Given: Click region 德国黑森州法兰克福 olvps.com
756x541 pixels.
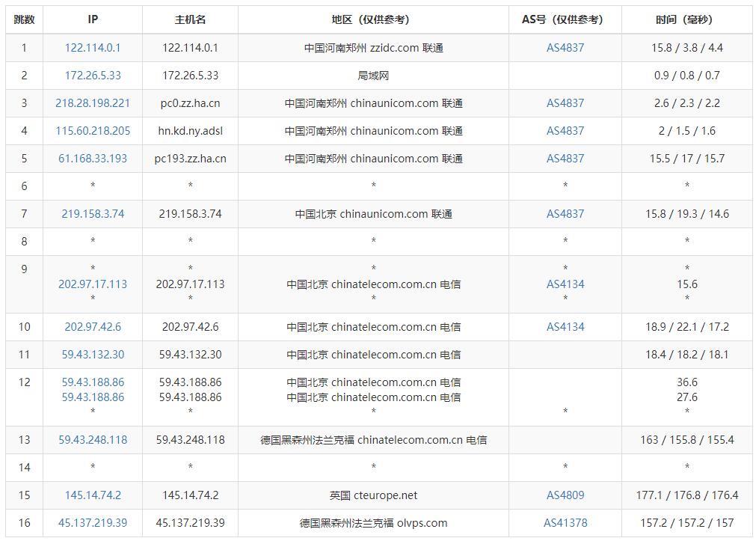Looking at the screenshot, I should coord(373,522).
